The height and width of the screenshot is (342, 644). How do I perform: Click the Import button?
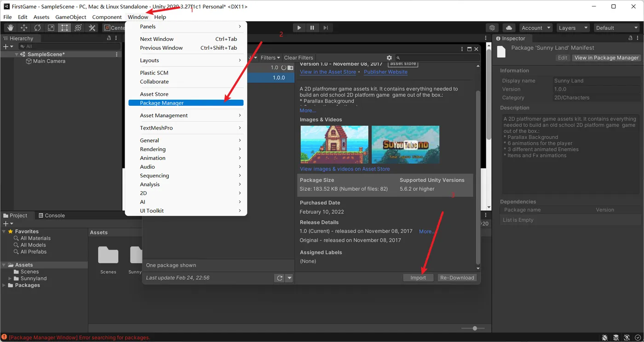pyautogui.click(x=418, y=278)
